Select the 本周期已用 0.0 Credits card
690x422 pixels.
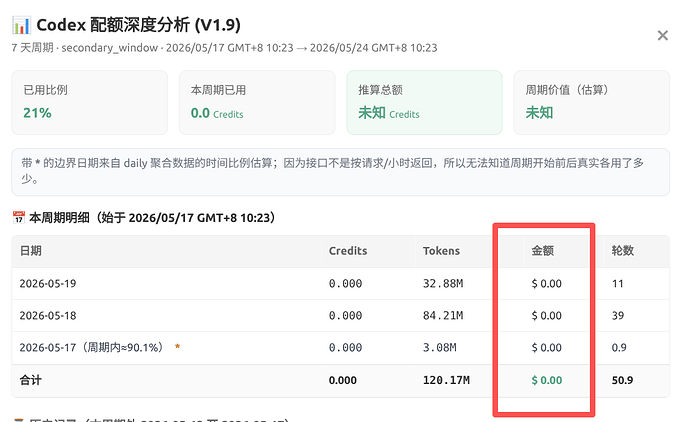(x=257, y=103)
